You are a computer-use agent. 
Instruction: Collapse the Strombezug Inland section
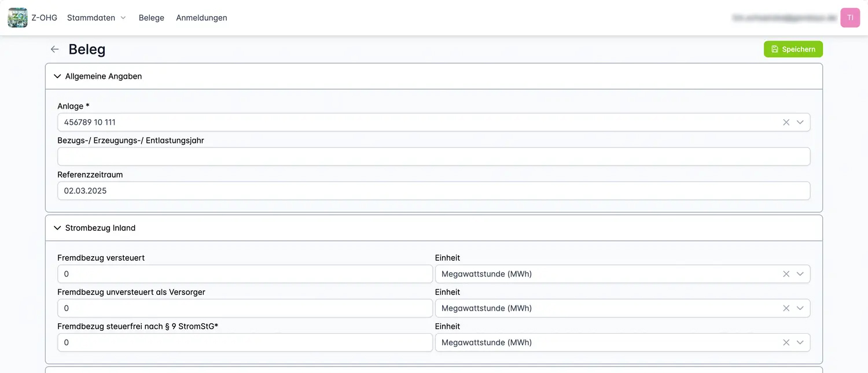coord(57,228)
